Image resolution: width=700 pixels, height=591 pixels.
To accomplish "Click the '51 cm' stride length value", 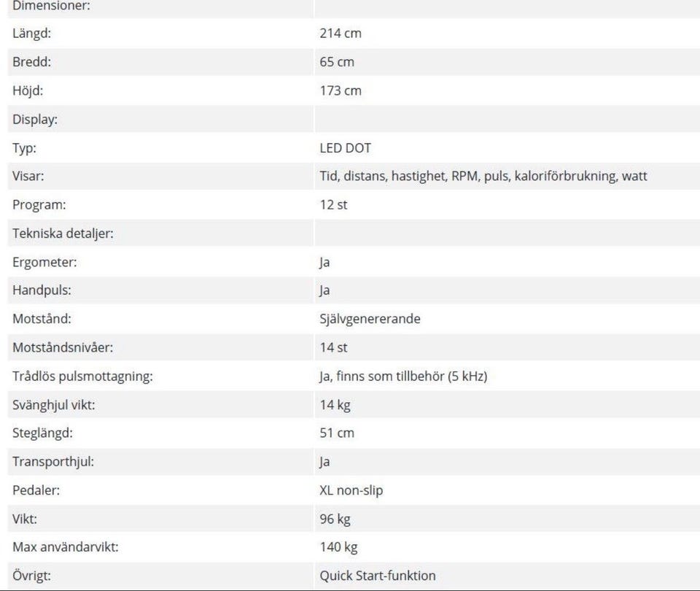I will 337,433.
